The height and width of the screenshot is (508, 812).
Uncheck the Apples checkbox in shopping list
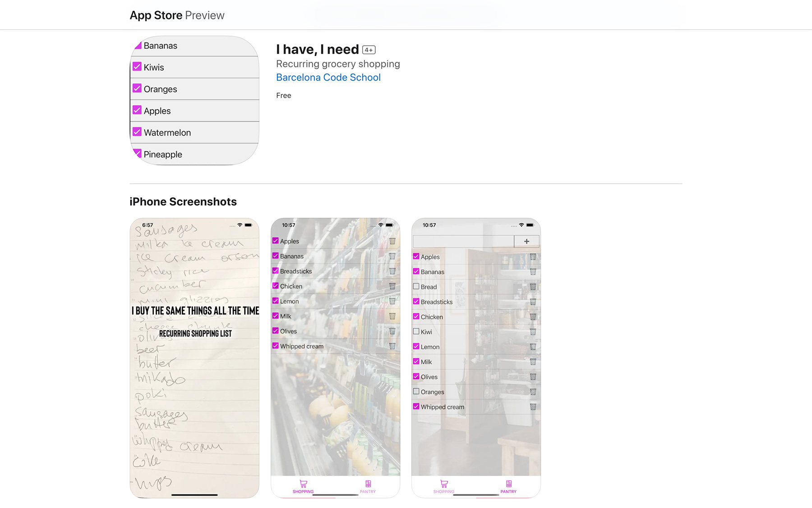[275, 241]
